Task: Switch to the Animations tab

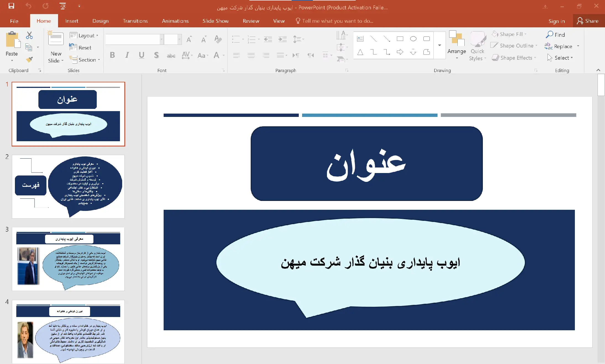Action: coord(175,21)
